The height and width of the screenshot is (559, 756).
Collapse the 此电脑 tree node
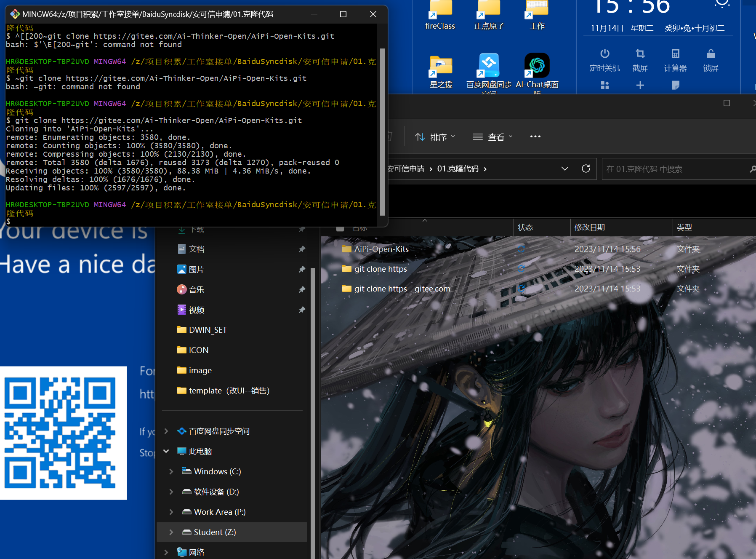pyautogui.click(x=166, y=451)
